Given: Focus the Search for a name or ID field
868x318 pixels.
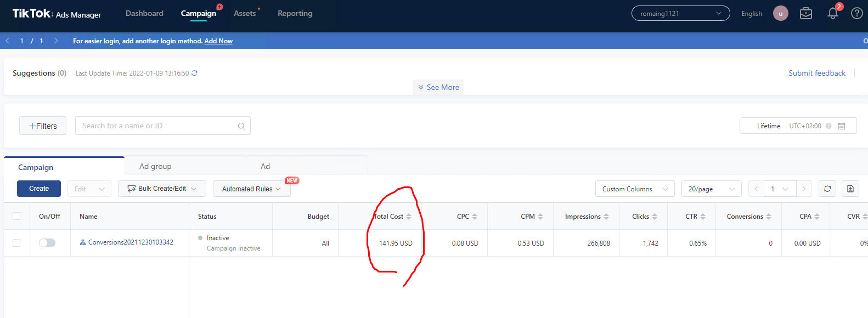Looking at the screenshot, I should click(x=163, y=126).
